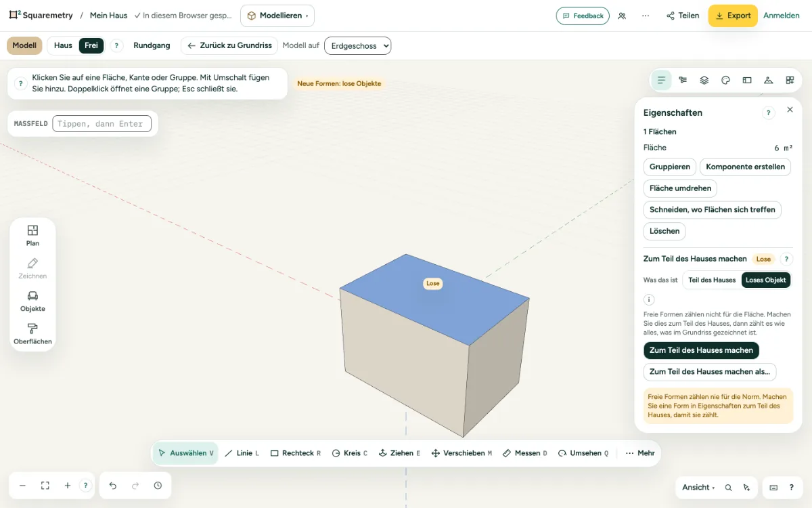812x508 pixels.
Task: Open the components grid-plus panel icon
Action: (x=790, y=80)
